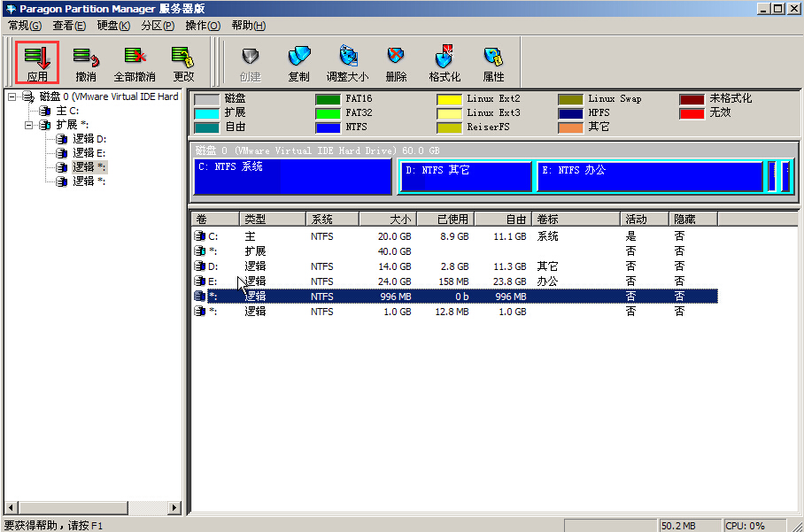The height and width of the screenshot is (532, 804).
Task: Click the Format (格式化) toolbar icon
Action: (445, 58)
